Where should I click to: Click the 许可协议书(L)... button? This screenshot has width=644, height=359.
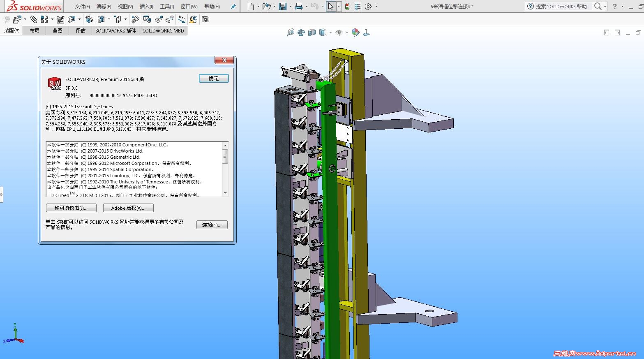pyautogui.click(x=71, y=208)
